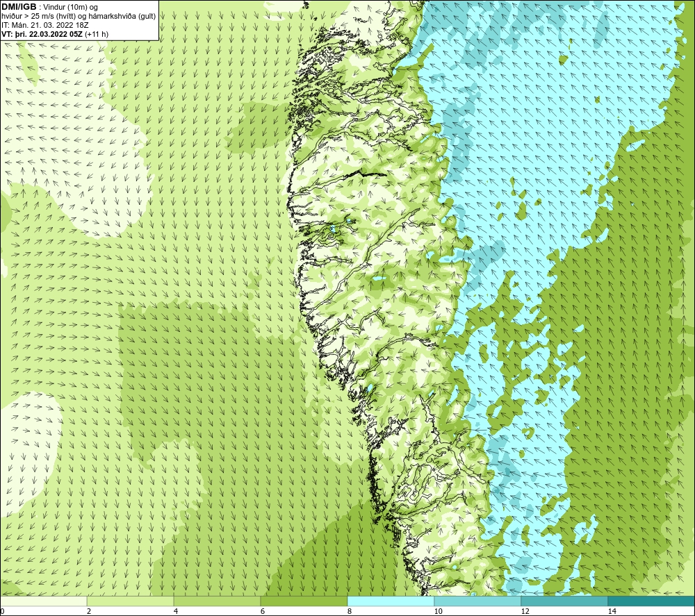Click the 4–6 m/s green legend segment
This screenshot has width=695, height=616.
click(217, 601)
